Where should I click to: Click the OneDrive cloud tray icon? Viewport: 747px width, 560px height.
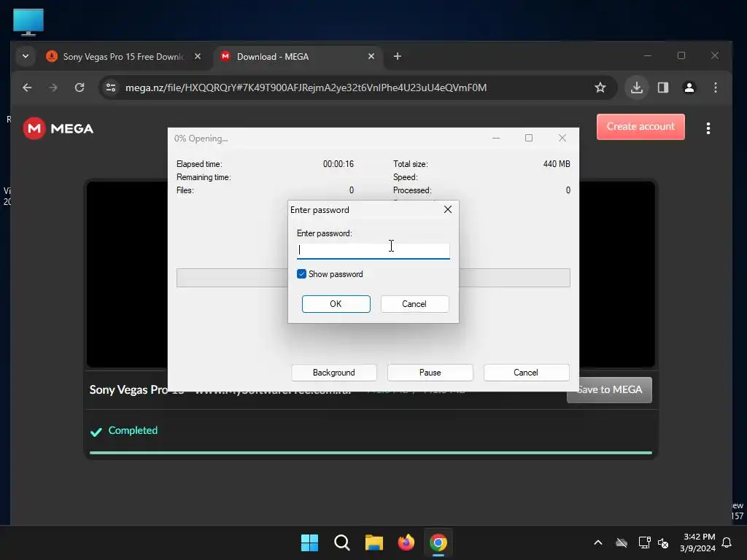pos(622,542)
